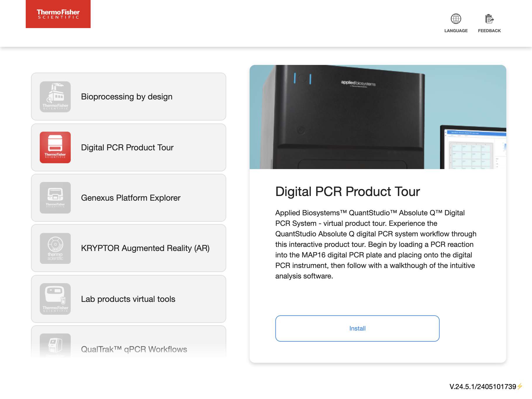Click the QualTrak qPCR Workflows app icon
This screenshot has width=532, height=399.
(x=55, y=345)
